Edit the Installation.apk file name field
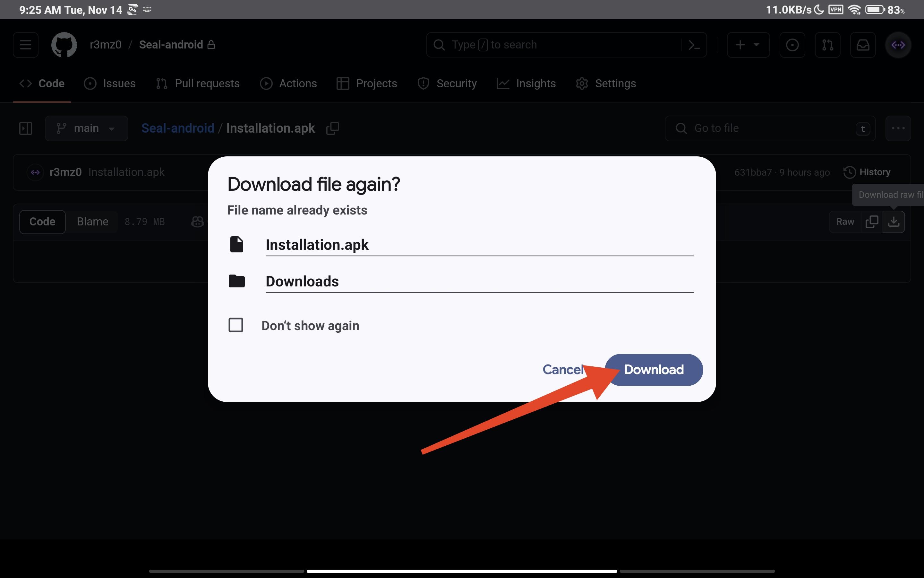The height and width of the screenshot is (578, 924). coord(479,245)
